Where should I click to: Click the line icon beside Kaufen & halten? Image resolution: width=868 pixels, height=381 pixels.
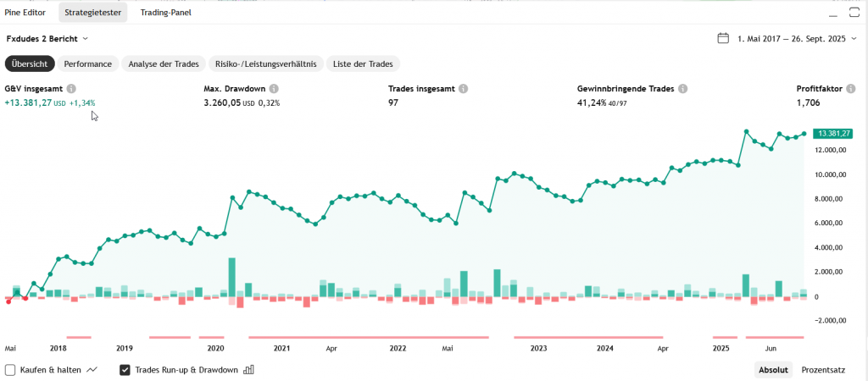point(92,370)
